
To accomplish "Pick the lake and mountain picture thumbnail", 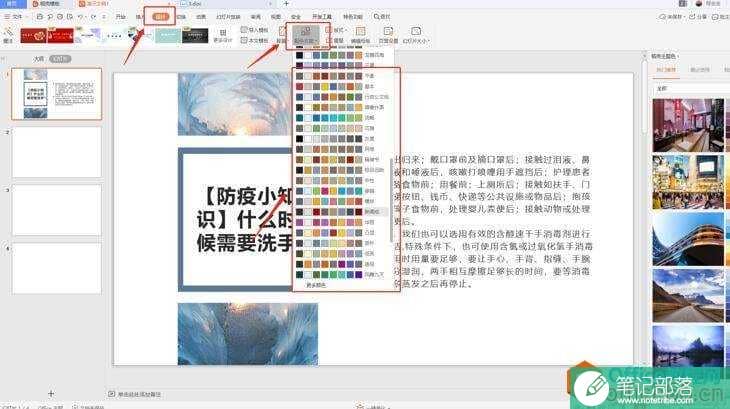I will pos(688,346).
